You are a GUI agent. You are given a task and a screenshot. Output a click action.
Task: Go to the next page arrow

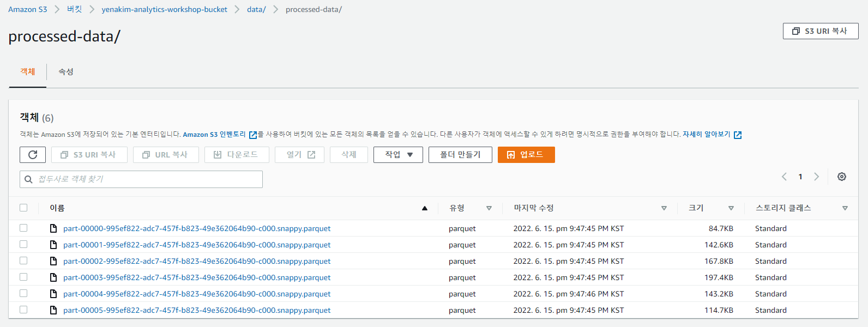point(816,177)
